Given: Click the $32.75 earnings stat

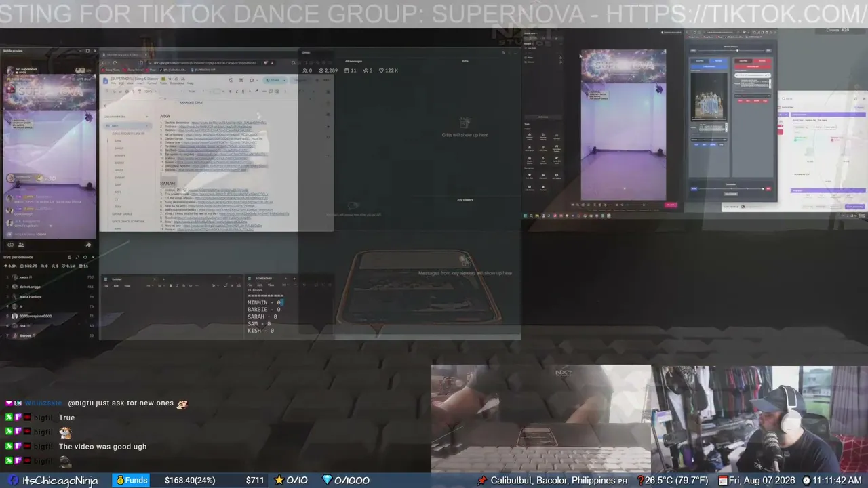Looking at the screenshot, I should coord(29,266).
